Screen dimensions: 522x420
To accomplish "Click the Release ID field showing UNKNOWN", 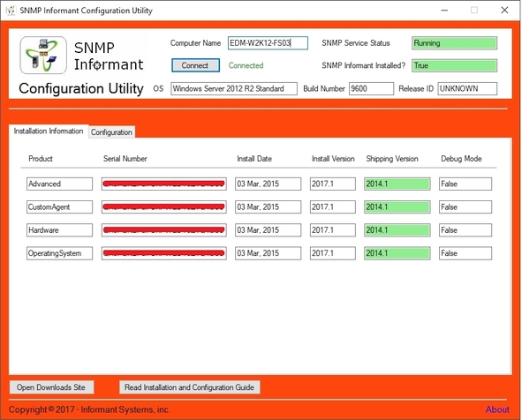I will pyautogui.click(x=467, y=89).
